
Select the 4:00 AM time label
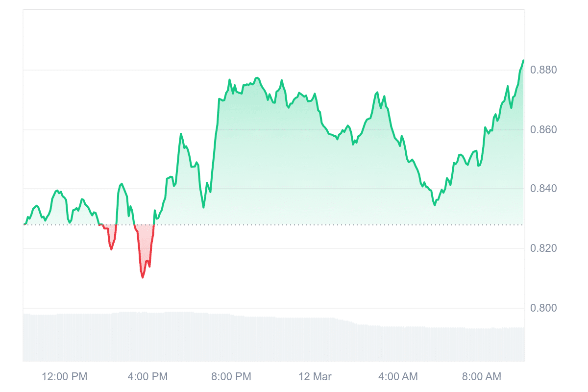tap(398, 377)
